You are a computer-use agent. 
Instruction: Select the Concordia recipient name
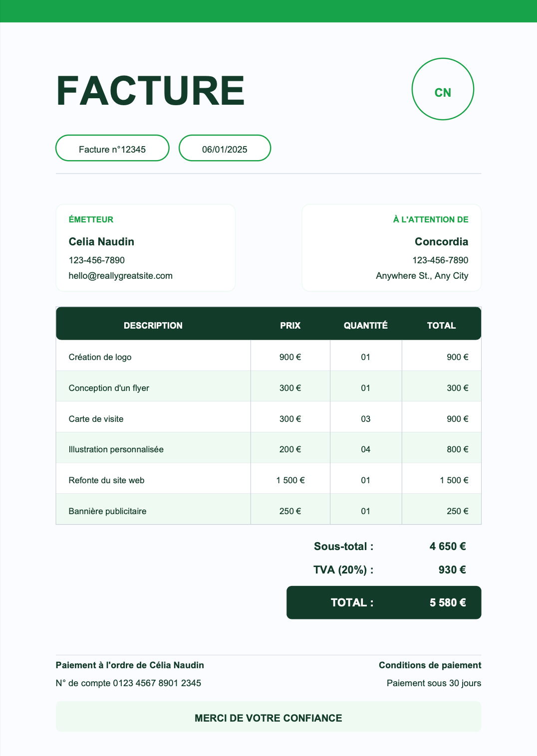442,242
